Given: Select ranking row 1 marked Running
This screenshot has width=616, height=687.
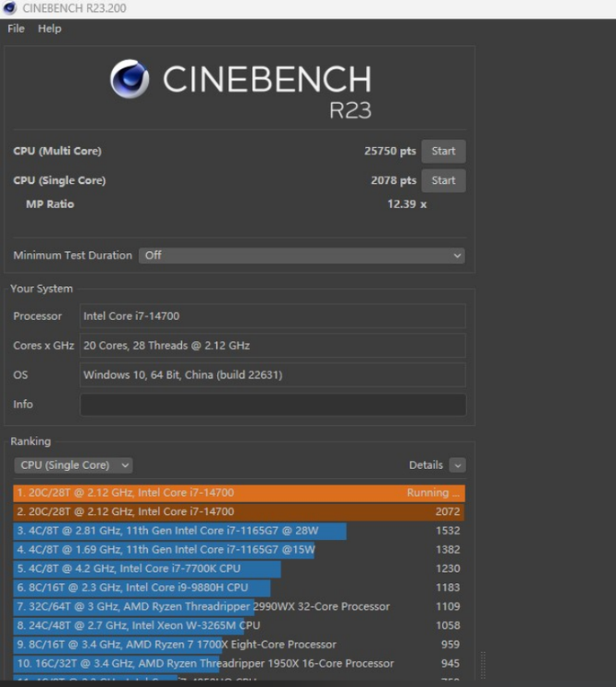Looking at the screenshot, I should (x=239, y=493).
